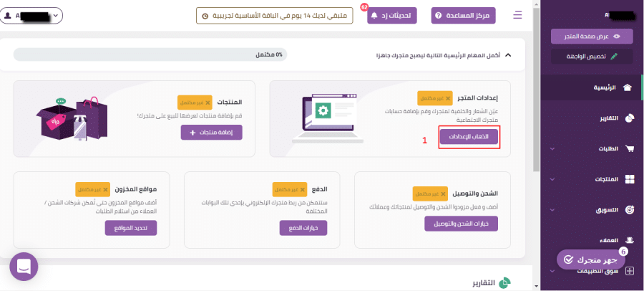Click the Orders shopping cart icon in the sidebar
The width and height of the screenshot is (644, 291).
tap(629, 148)
